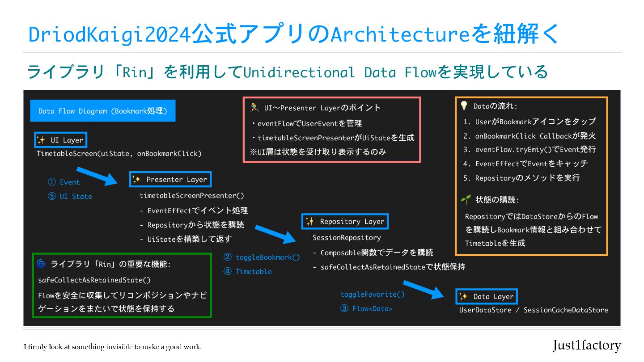This screenshot has width=644, height=362.
Task: Select the SessionRepository text
Action: 347,237
